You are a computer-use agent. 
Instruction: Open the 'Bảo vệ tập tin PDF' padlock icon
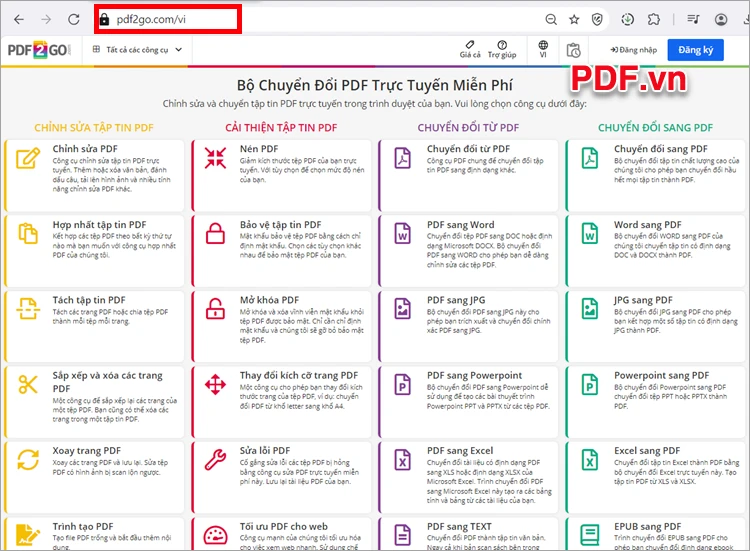(215, 233)
